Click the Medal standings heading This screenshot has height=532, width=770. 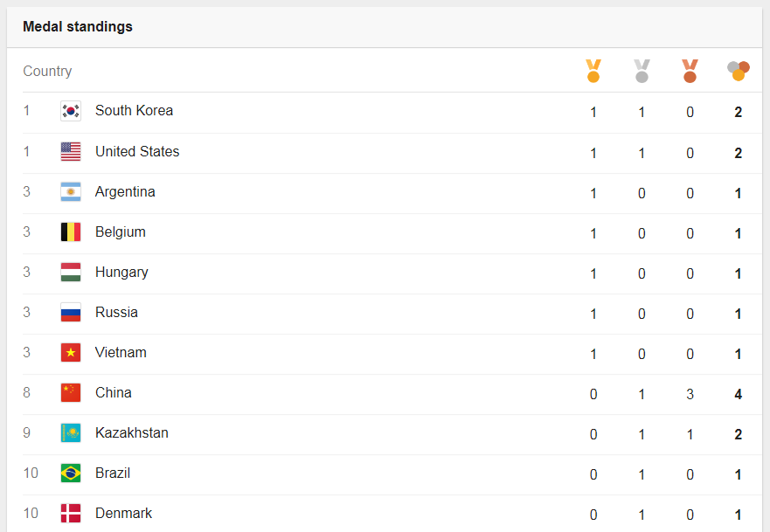coord(78,26)
